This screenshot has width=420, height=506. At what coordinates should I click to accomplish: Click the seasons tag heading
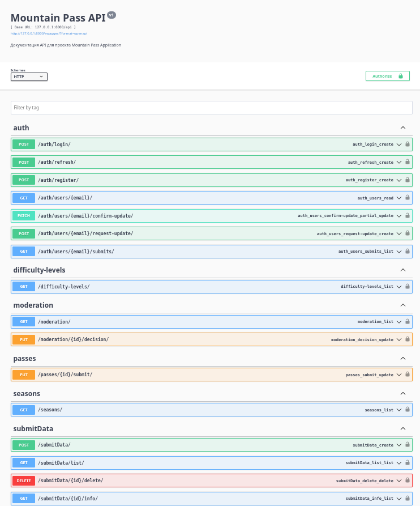coord(27,393)
